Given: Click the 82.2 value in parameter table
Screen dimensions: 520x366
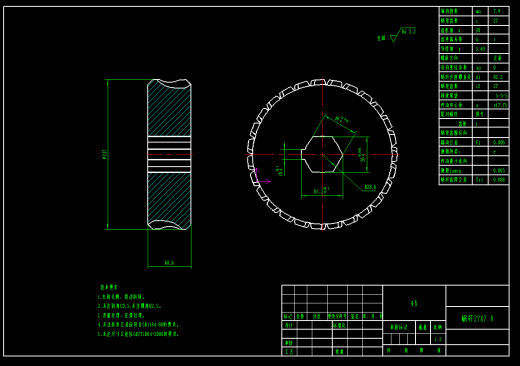Looking at the screenshot, I should [498, 77].
